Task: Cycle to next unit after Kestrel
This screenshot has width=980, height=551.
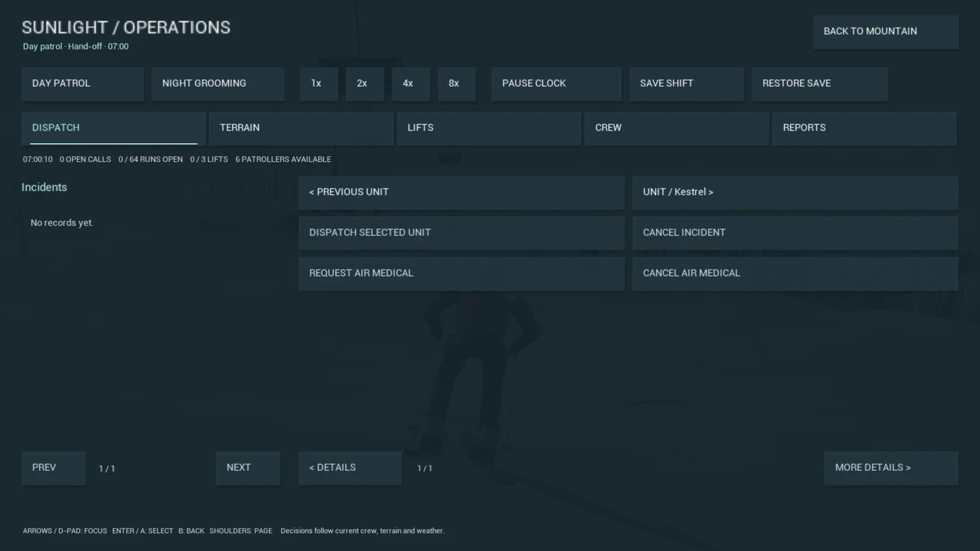Action: [795, 193]
